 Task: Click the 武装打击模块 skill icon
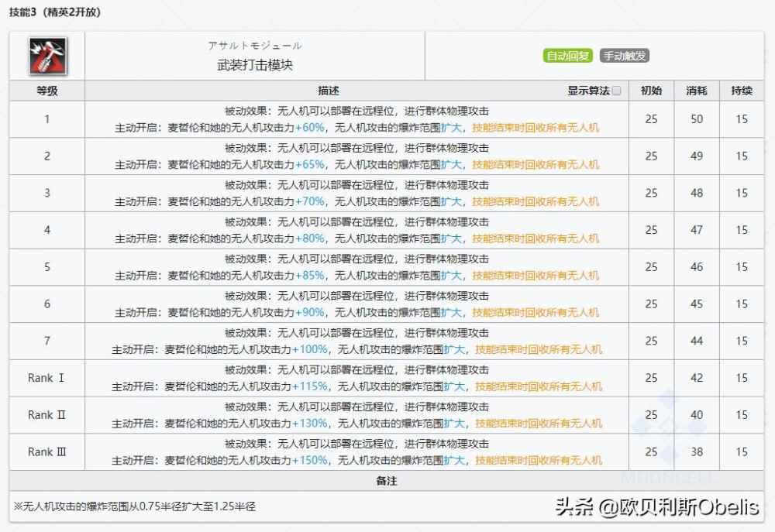click(x=46, y=56)
